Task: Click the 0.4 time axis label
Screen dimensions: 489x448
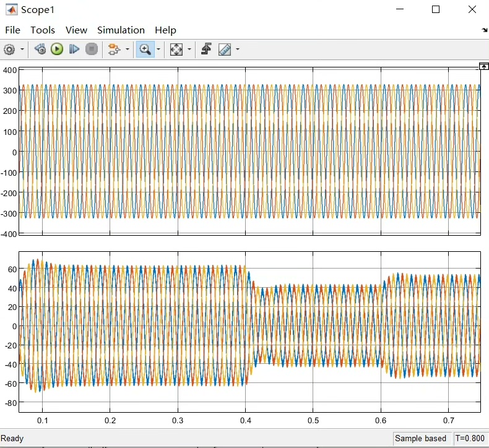Action: [x=246, y=421]
